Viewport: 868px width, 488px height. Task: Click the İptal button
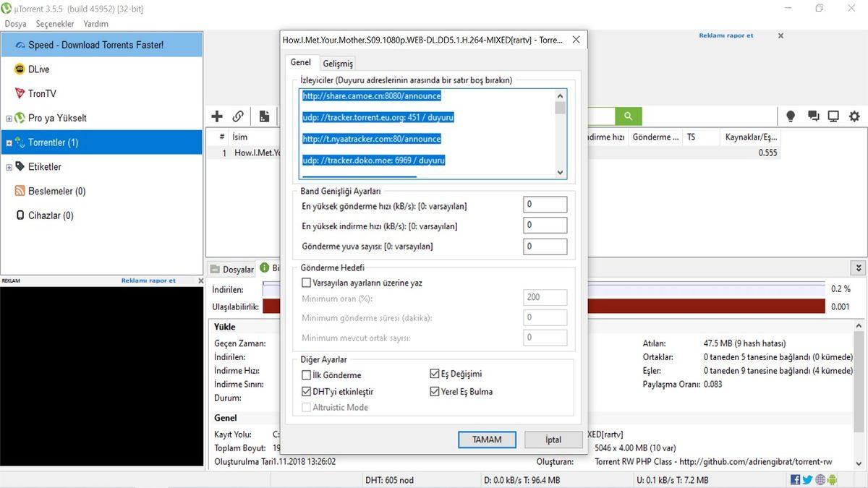(553, 440)
